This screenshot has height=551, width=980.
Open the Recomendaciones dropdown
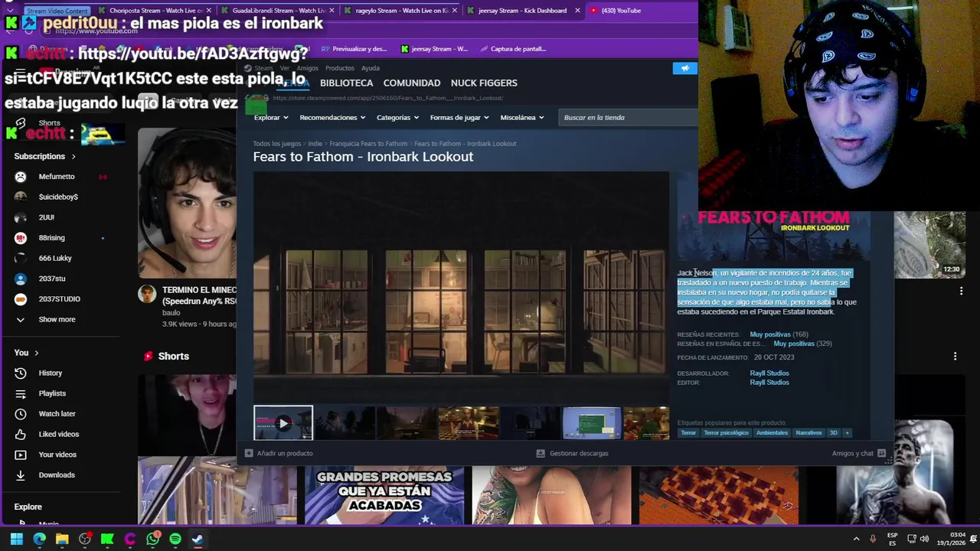[x=333, y=117]
